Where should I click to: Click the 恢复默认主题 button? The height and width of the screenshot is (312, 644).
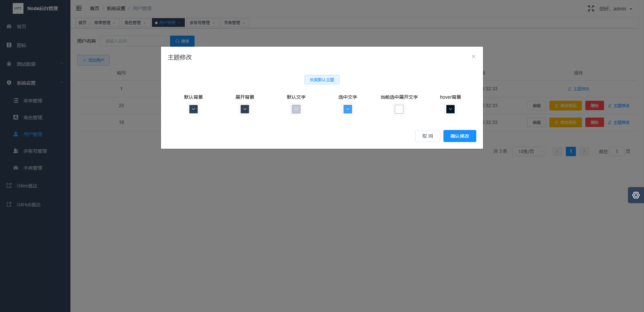[322, 80]
